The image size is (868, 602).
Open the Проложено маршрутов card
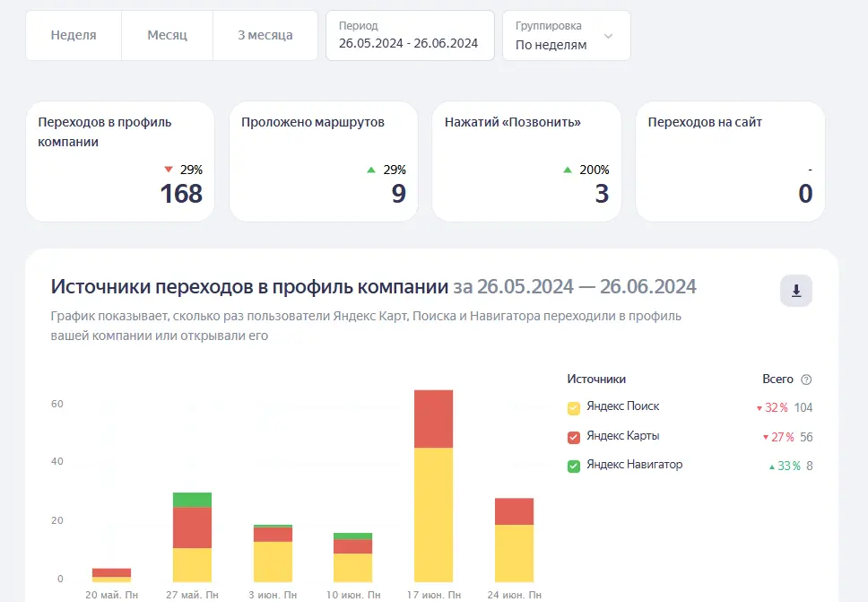(x=324, y=161)
